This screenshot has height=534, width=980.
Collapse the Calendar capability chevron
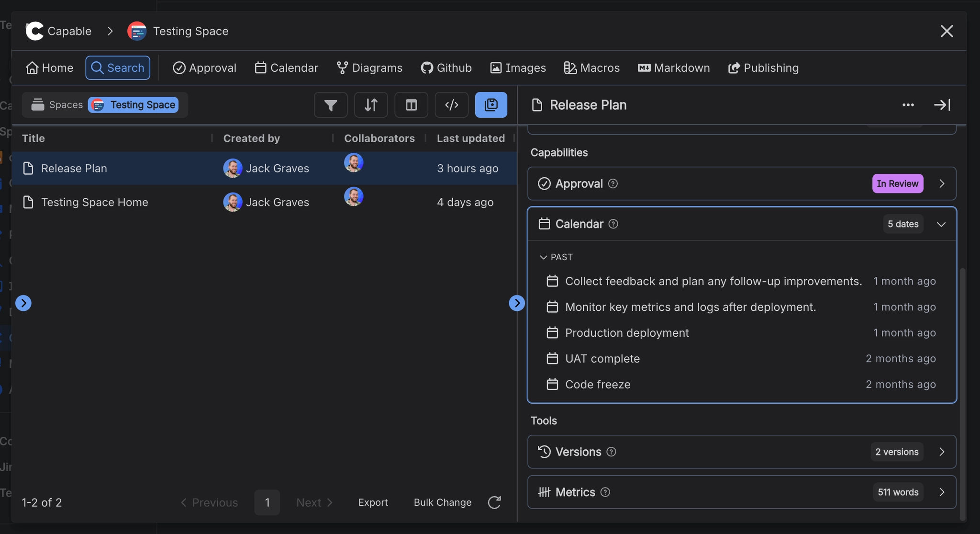[x=941, y=224]
